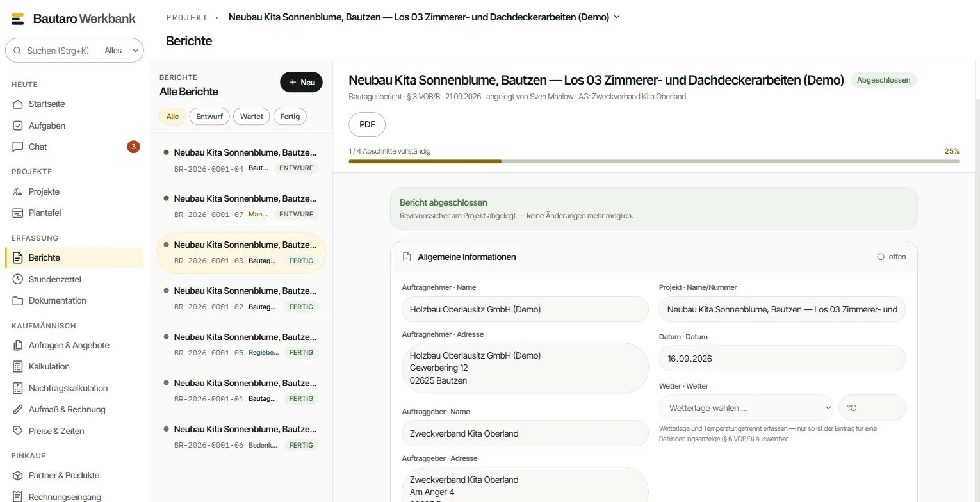
Task: Click the Aufgaben checkbox icon
Action: coord(18,125)
